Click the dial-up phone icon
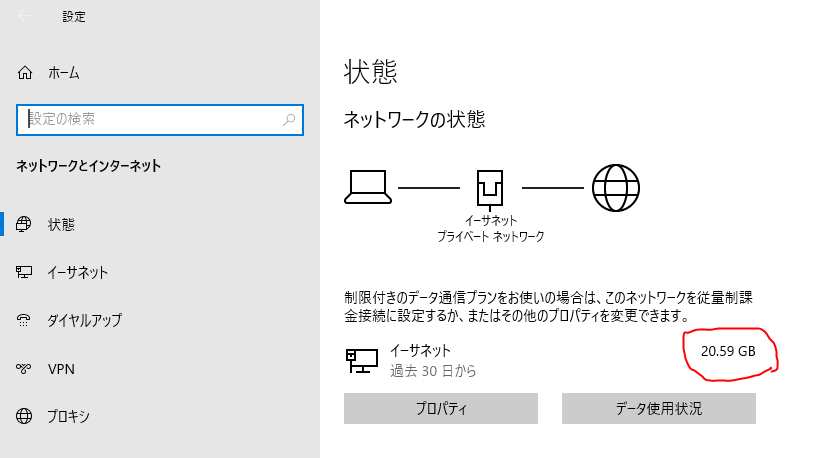Viewport: 816px width, 458px height. (x=23, y=320)
